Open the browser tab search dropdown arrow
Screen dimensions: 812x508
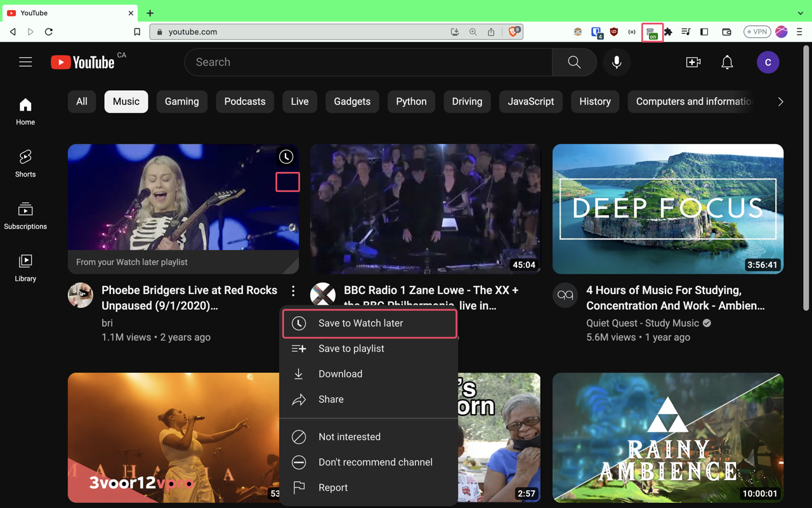[x=799, y=13]
